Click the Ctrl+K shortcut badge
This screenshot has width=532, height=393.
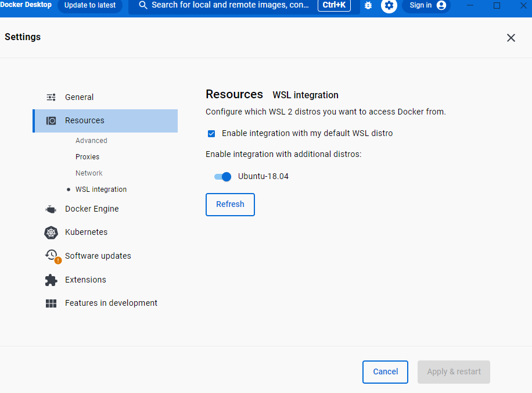334,5
